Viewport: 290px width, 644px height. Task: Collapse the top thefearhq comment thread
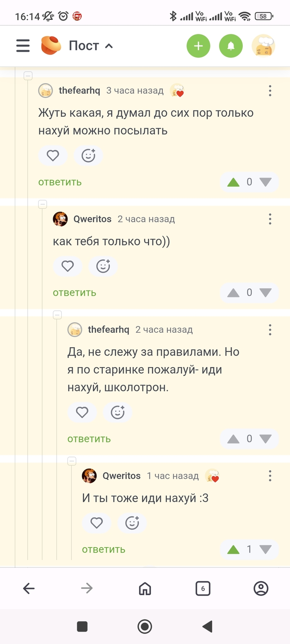point(28,76)
